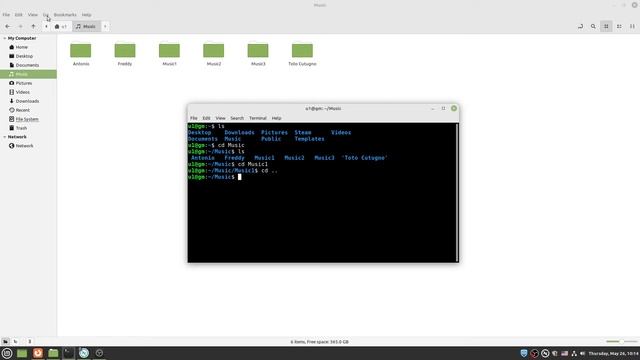The width and height of the screenshot is (640, 360).
Task: Collapse the My Computer sidebar section
Action: [4, 38]
